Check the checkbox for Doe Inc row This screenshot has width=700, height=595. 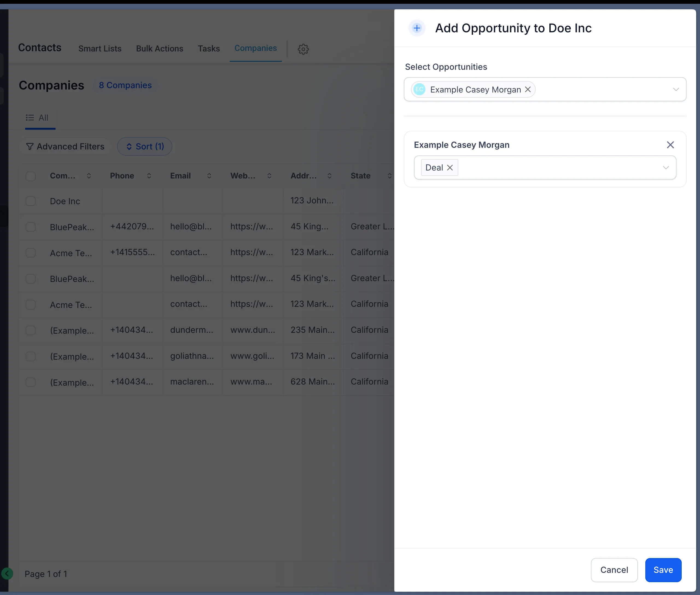coord(31,201)
